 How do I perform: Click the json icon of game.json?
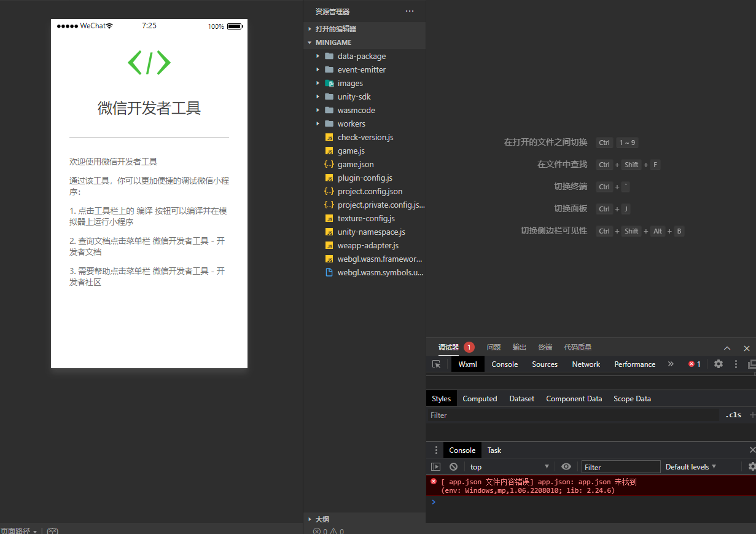pos(329,165)
